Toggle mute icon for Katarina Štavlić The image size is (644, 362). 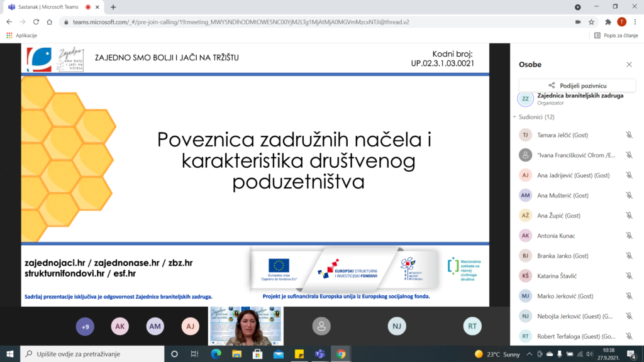click(x=629, y=276)
